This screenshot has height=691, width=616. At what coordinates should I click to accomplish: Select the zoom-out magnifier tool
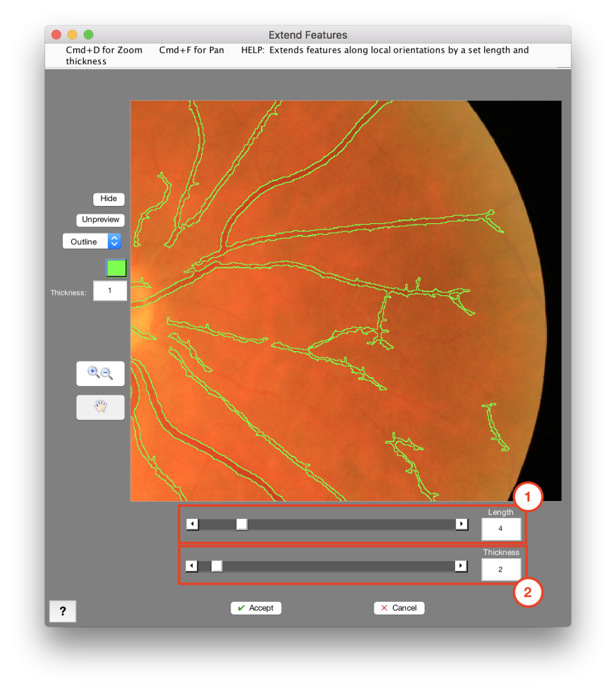tap(104, 374)
